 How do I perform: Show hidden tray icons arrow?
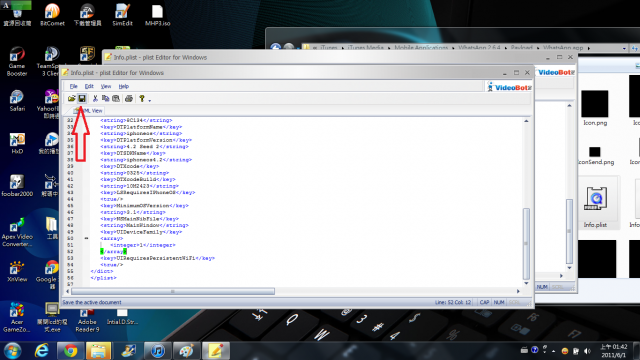553,351
